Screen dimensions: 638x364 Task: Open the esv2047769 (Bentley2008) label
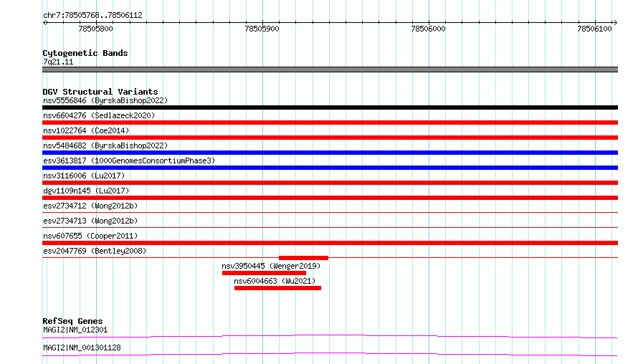[x=95, y=251]
